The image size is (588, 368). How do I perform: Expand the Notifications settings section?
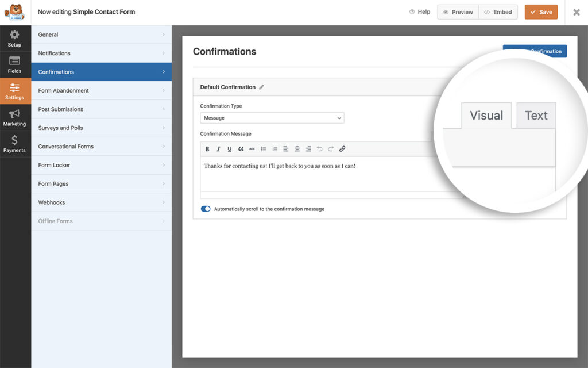point(101,53)
